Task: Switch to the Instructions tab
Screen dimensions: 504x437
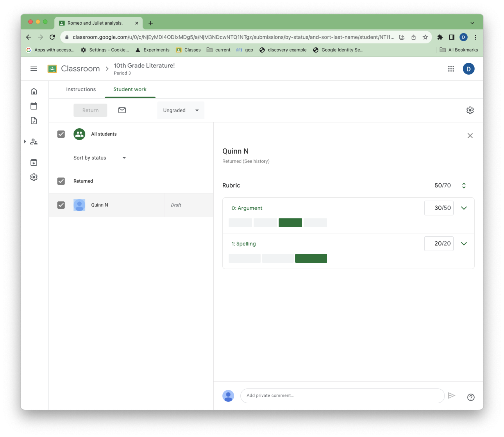Action: 81,89
